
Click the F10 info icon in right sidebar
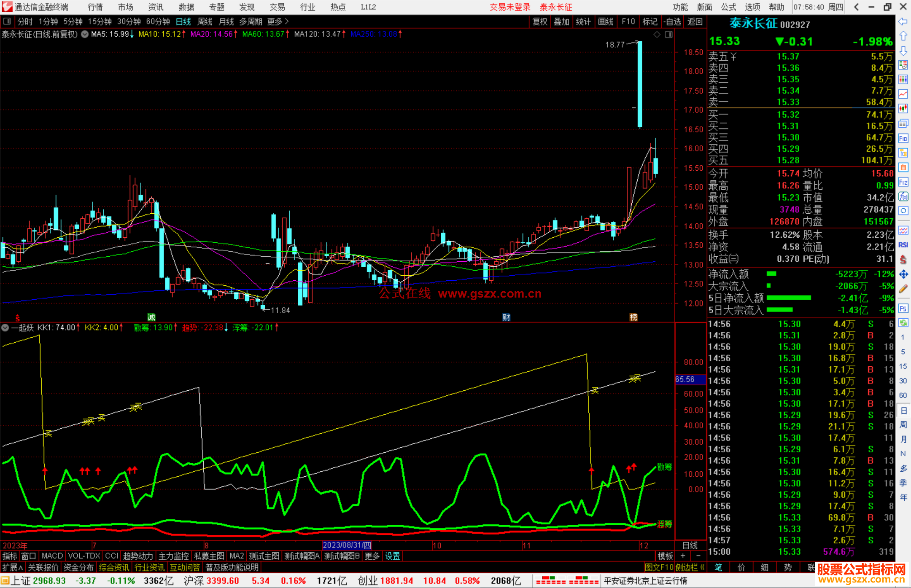pyautogui.click(x=903, y=139)
